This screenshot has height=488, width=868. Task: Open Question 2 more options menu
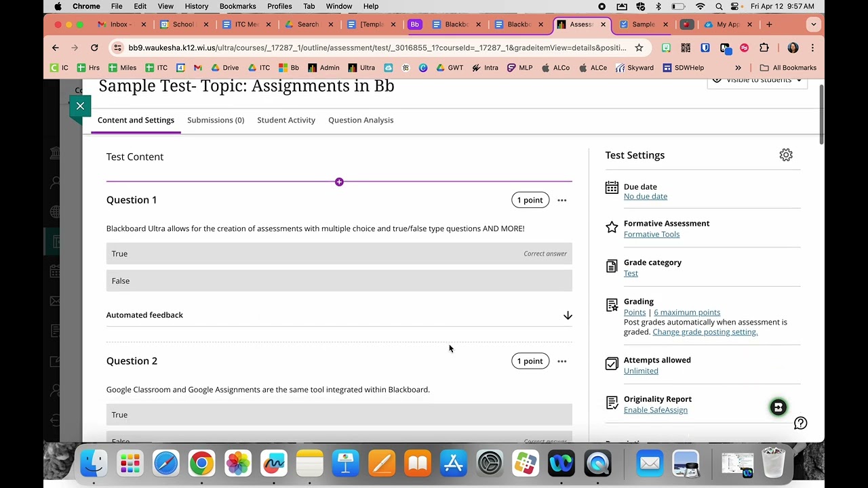(561, 361)
